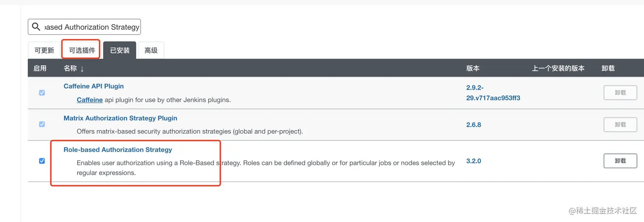Focus the plugin search input field

(x=92, y=27)
